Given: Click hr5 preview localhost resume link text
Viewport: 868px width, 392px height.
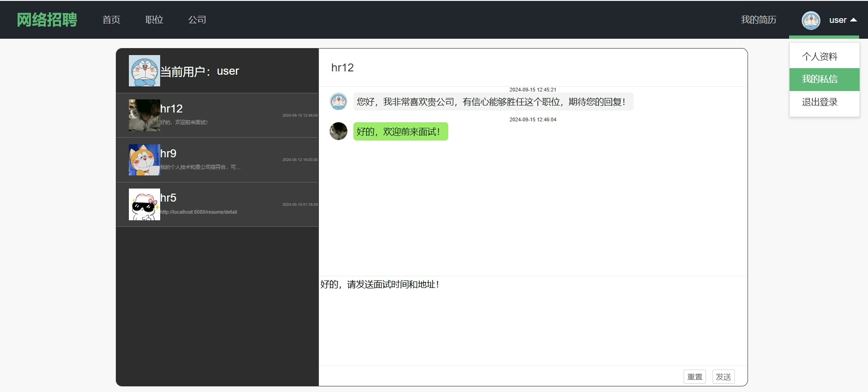Looking at the screenshot, I should 198,212.
